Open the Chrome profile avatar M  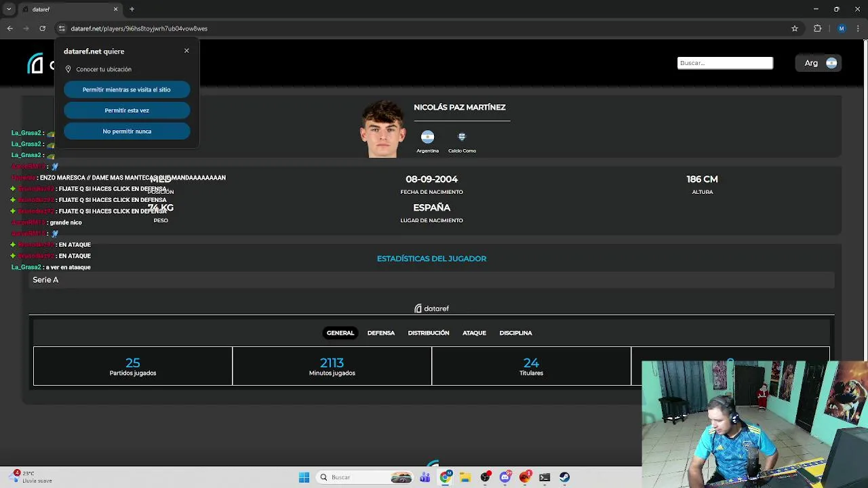pyautogui.click(x=842, y=28)
